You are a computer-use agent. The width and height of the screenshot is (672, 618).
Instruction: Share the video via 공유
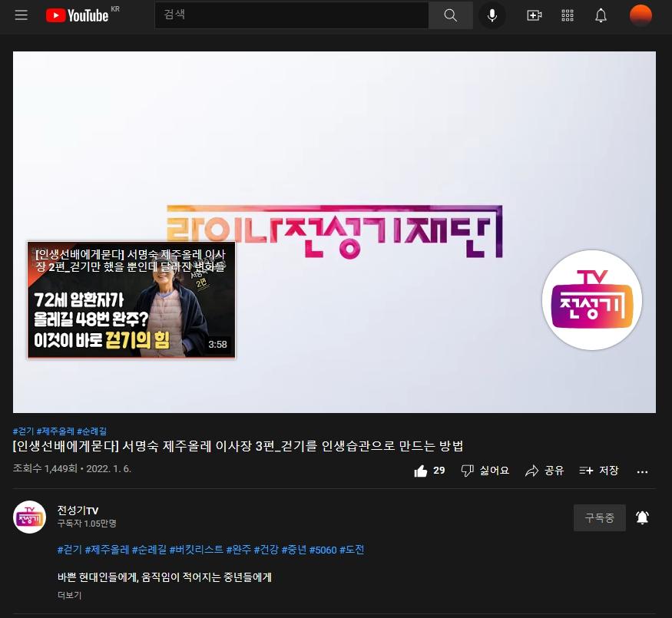(545, 471)
